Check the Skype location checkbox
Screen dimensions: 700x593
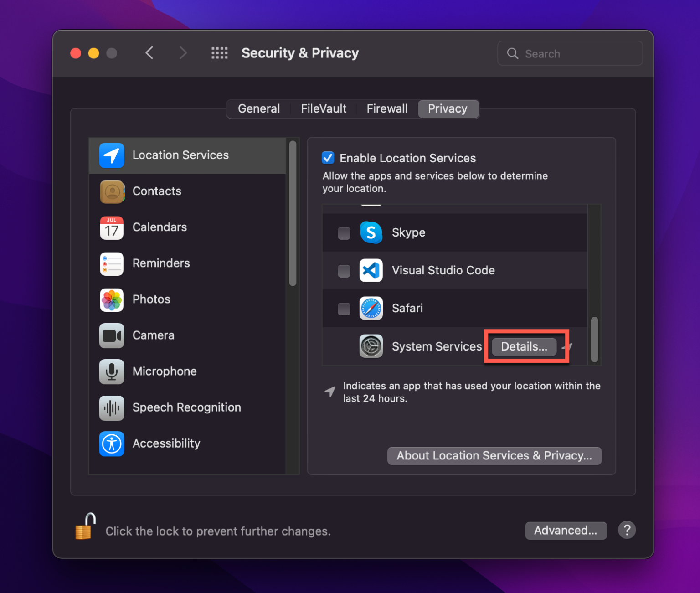(344, 233)
